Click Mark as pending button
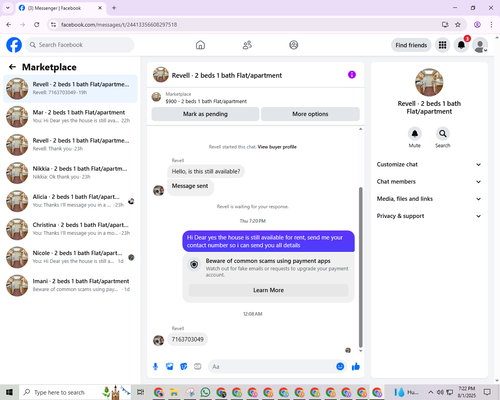 tap(205, 114)
